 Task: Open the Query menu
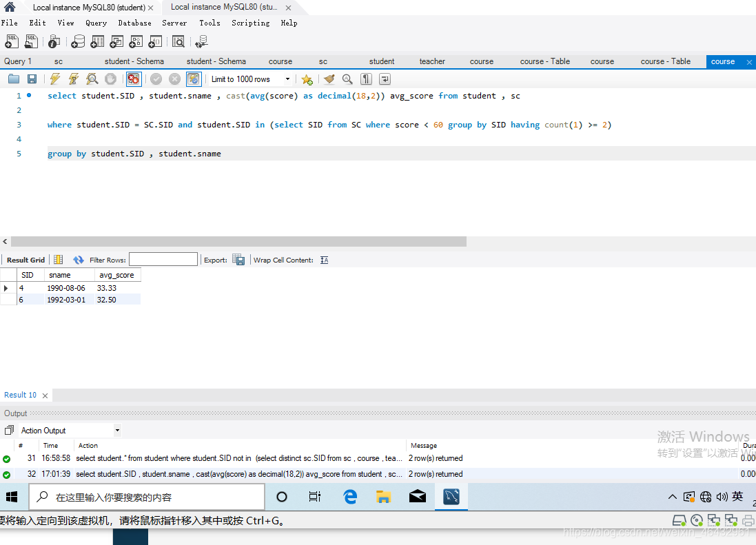tap(96, 23)
